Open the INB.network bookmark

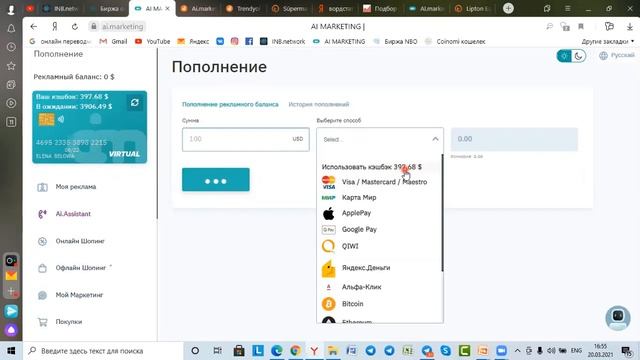[283, 41]
